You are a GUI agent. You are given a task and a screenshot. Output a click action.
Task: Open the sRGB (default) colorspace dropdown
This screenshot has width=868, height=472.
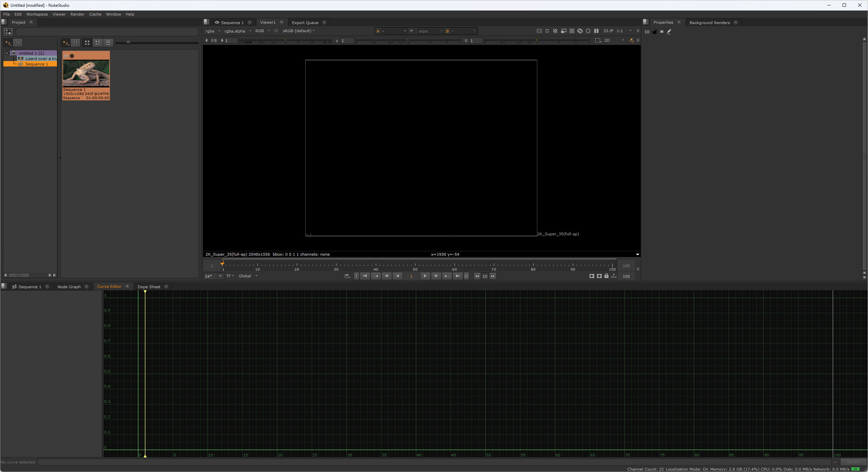coord(298,31)
